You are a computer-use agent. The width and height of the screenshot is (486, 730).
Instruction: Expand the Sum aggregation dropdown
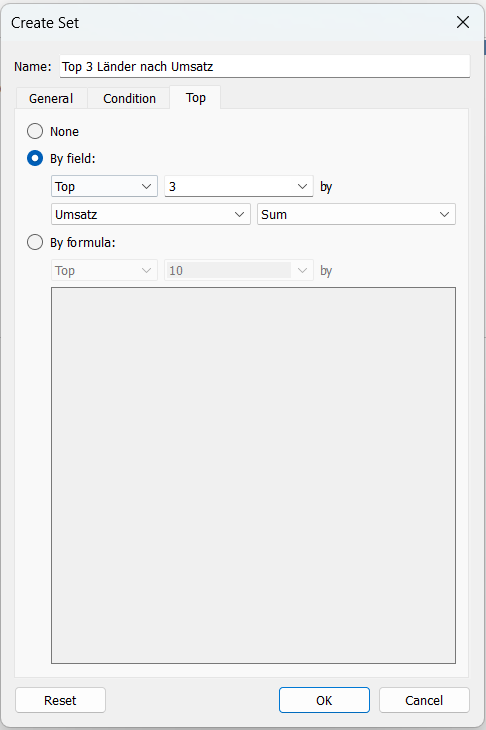click(356, 214)
